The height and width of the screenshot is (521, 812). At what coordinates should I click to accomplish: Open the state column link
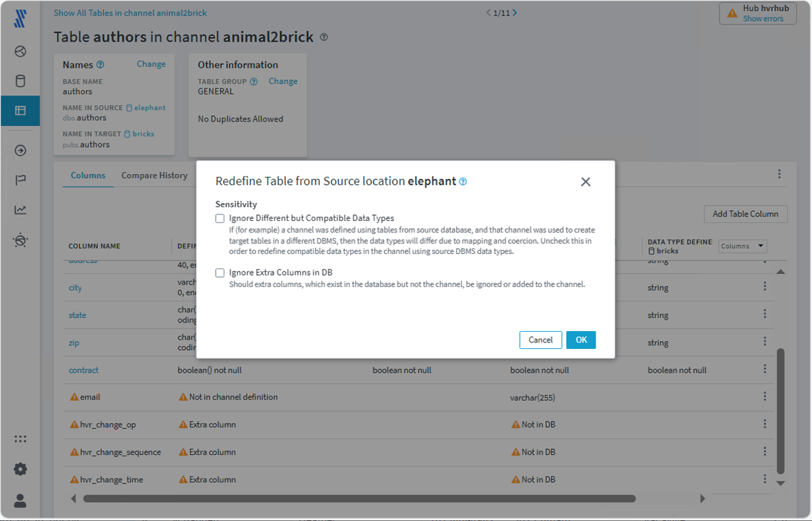tap(78, 315)
